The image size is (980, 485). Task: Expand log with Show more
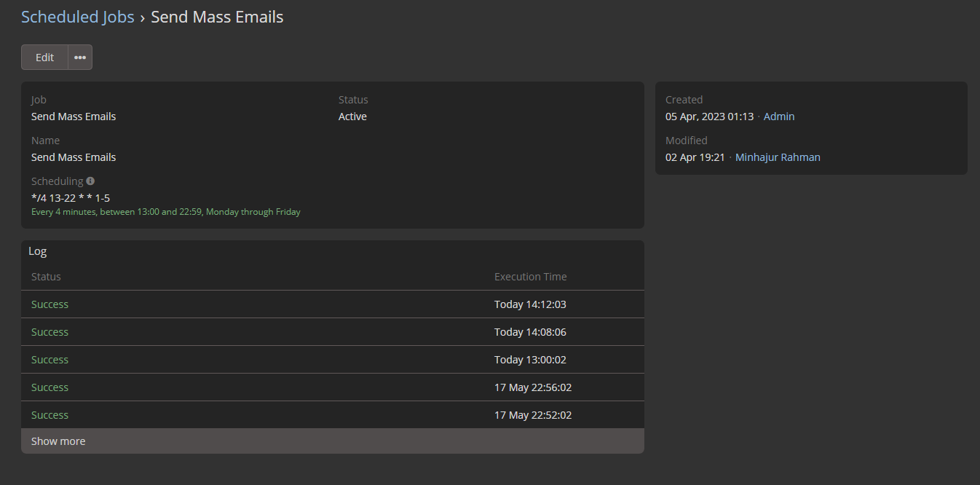(x=58, y=441)
